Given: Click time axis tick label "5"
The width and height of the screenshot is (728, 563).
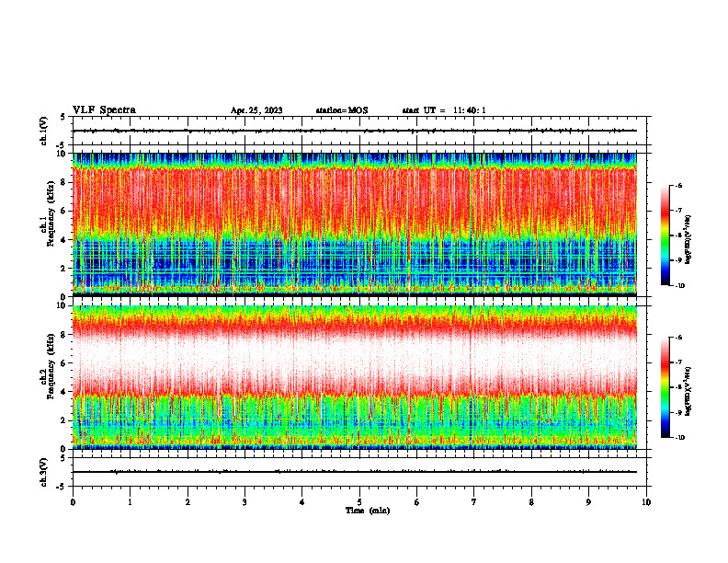Looking at the screenshot, I should (359, 502).
